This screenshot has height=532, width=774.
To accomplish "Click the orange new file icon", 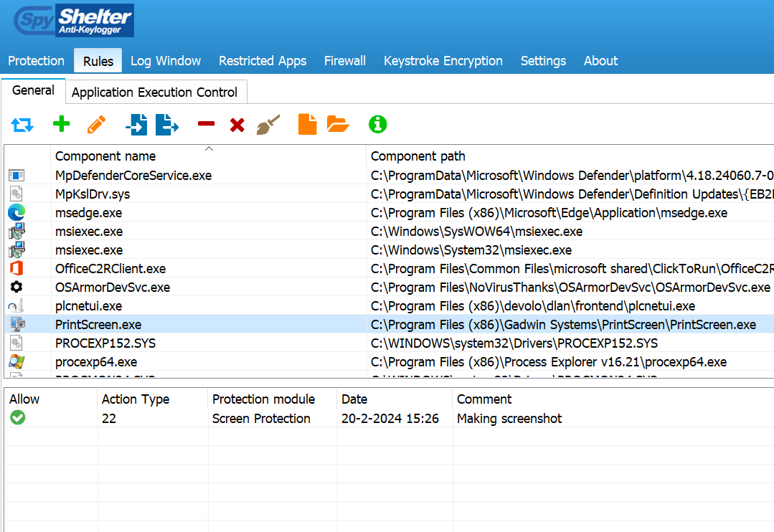I will pos(307,125).
